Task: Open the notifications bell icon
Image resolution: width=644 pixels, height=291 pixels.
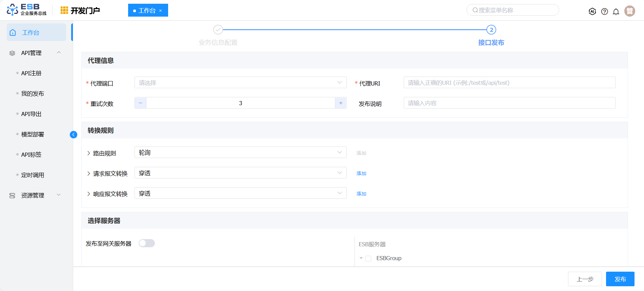Action: tap(616, 12)
